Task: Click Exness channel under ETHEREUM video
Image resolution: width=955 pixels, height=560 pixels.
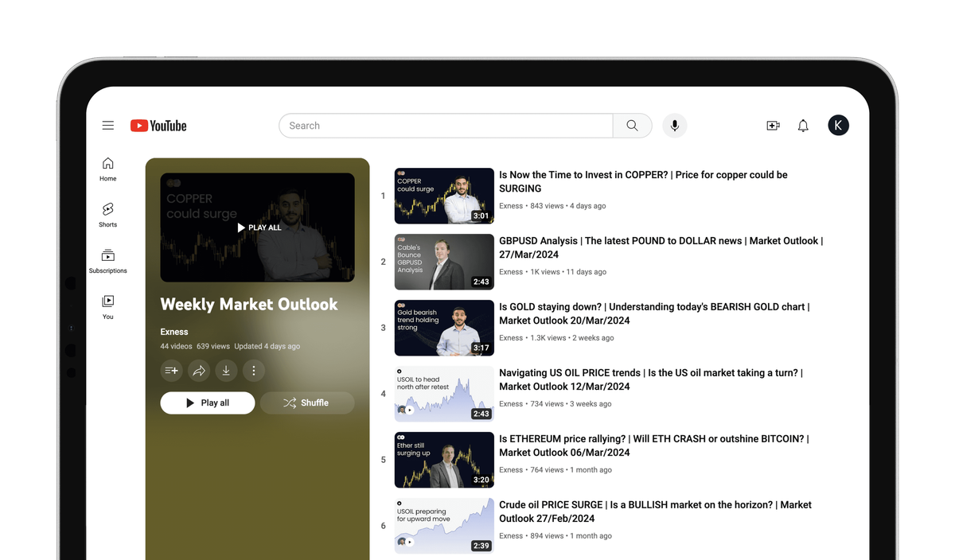Action: (x=511, y=470)
